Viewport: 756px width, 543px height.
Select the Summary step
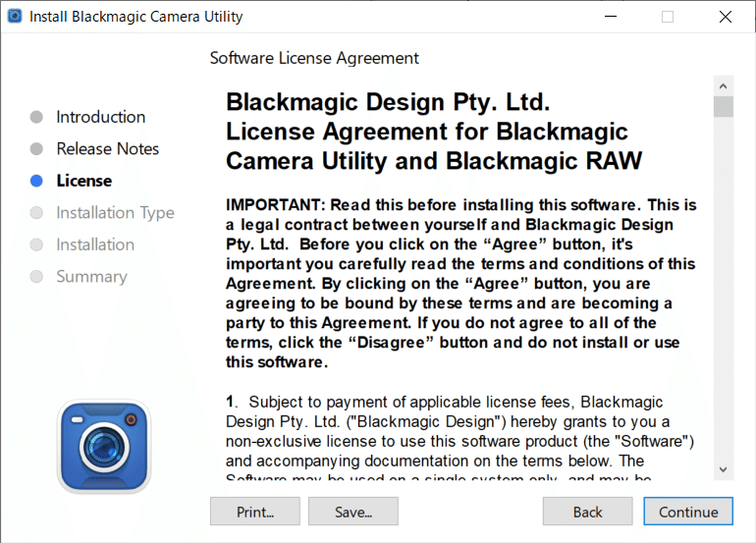[x=91, y=276]
